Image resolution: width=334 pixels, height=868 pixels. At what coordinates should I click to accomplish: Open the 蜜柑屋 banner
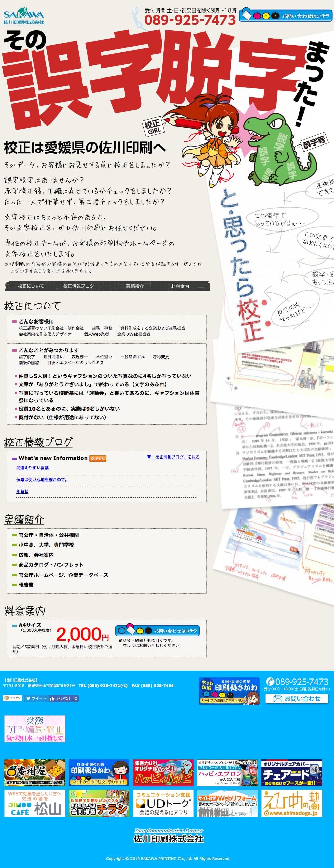coord(34,773)
